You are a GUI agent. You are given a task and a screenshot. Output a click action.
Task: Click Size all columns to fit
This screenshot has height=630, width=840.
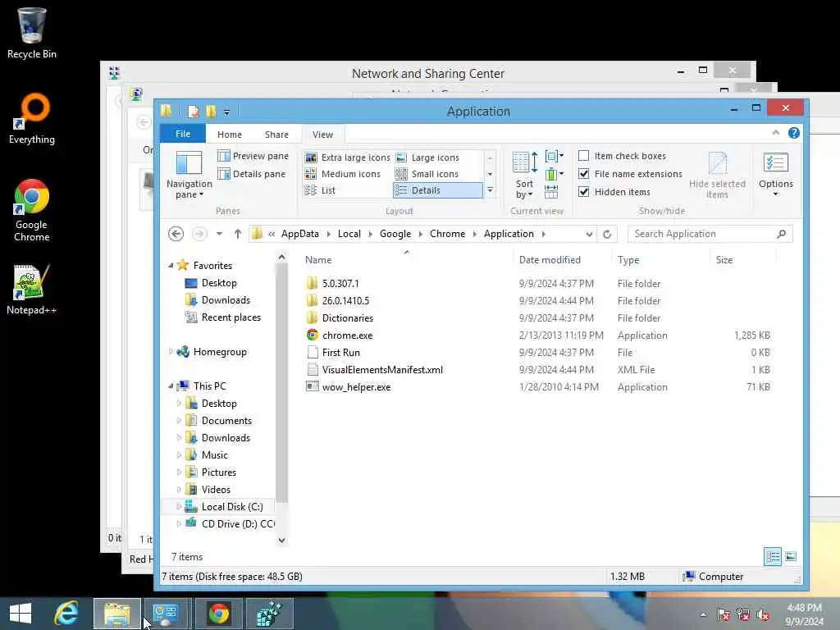click(x=551, y=191)
